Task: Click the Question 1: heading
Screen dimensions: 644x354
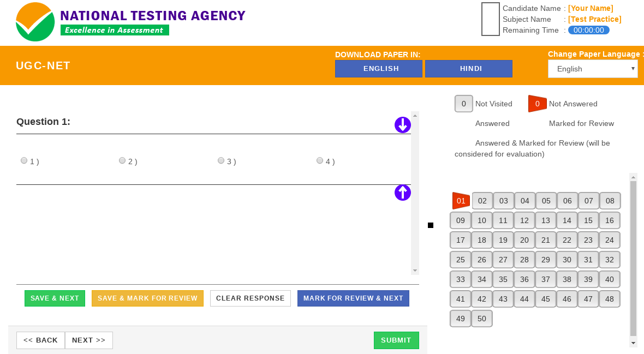Action: click(x=43, y=122)
